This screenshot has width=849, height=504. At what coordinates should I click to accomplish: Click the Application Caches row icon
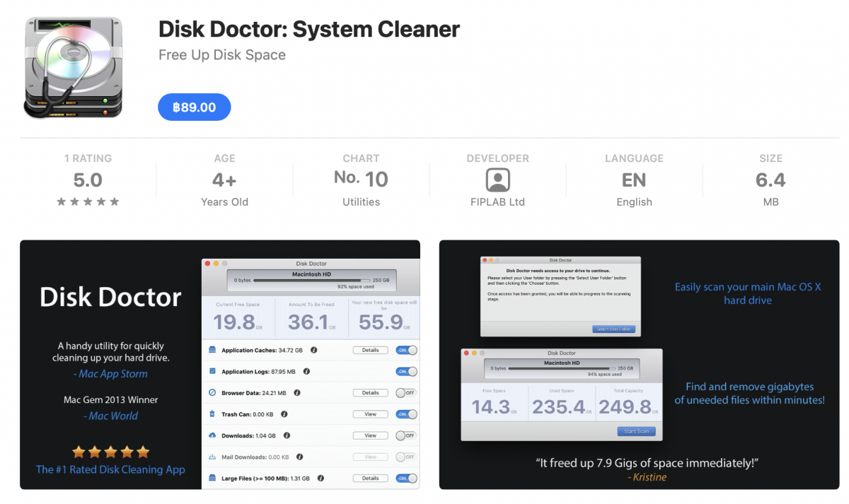click(212, 350)
